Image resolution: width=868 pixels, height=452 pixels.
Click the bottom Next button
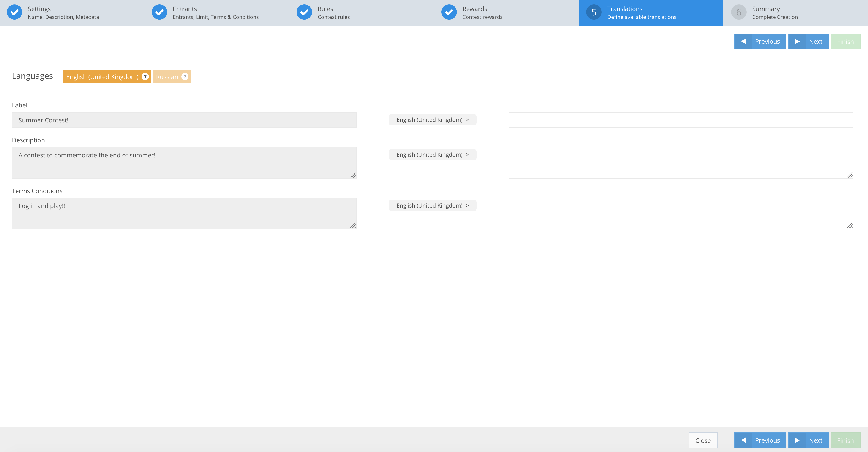tap(809, 440)
